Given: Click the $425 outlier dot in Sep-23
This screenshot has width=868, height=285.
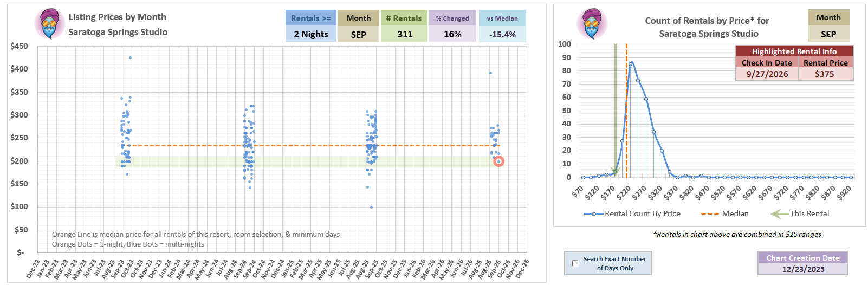Looking at the screenshot, I should [130, 57].
